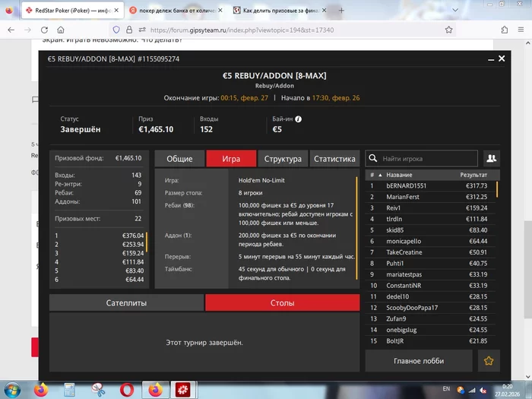
Task: Click the payouts list scrollbar
Action: [x=147, y=242]
